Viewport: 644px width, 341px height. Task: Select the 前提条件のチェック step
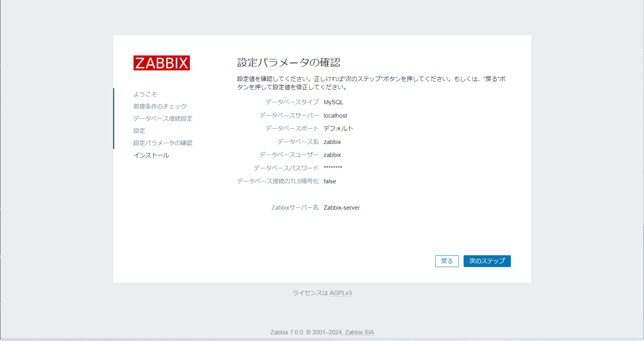(160, 107)
